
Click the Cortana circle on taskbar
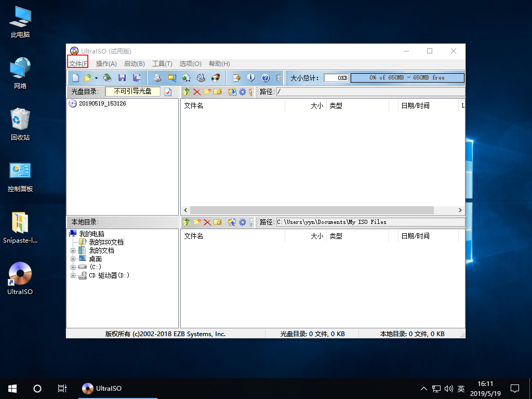coord(37,389)
